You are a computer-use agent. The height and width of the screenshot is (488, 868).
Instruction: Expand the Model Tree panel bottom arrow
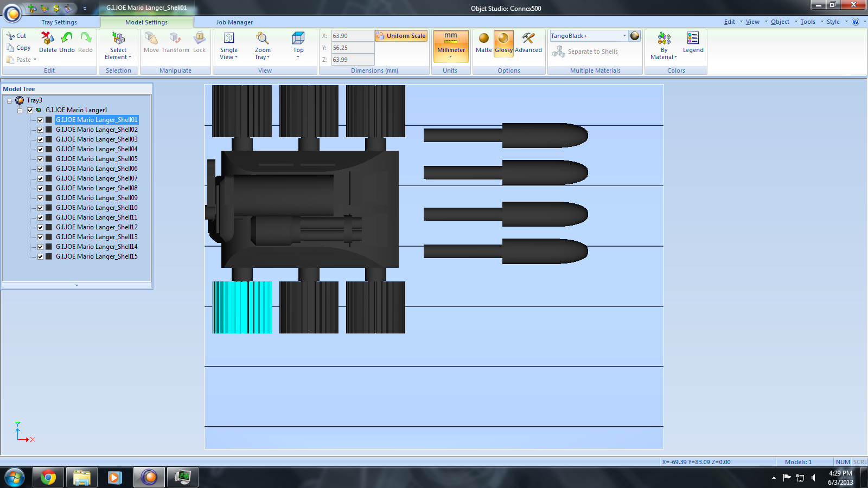[x=76, y=285]
